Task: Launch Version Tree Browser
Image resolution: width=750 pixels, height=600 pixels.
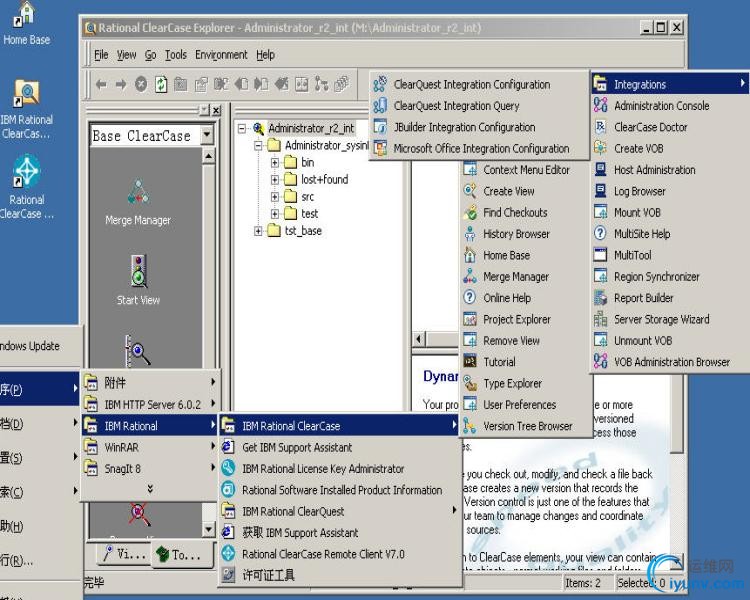Action: (x=525, y=426)
